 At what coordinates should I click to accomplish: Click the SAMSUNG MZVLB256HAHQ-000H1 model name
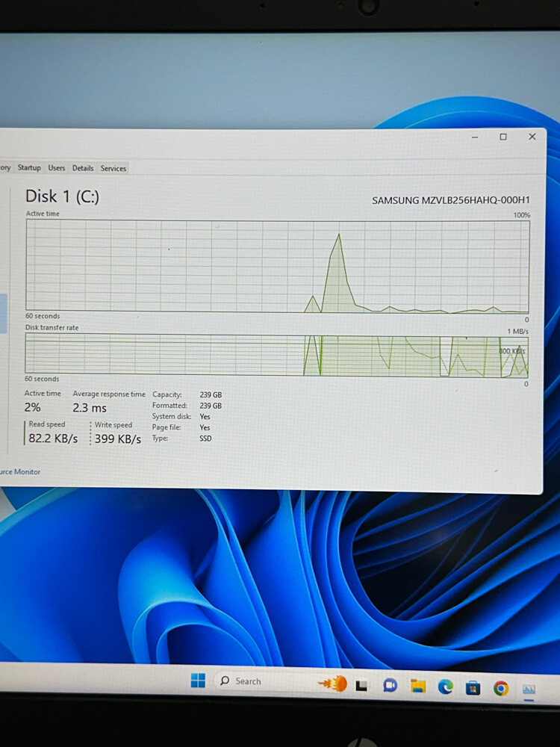(x=450, y=200)
